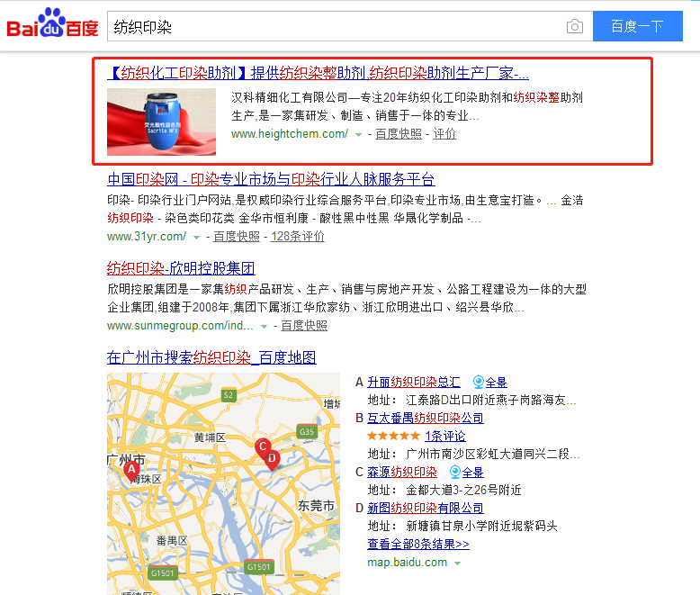This screenshot has width=700, height=595.
Task: Click the 百度一下 search button
Action: [638, 26]
